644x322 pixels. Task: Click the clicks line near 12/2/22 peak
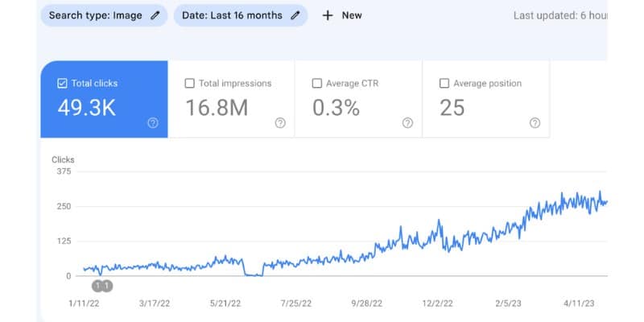[439, 221]
